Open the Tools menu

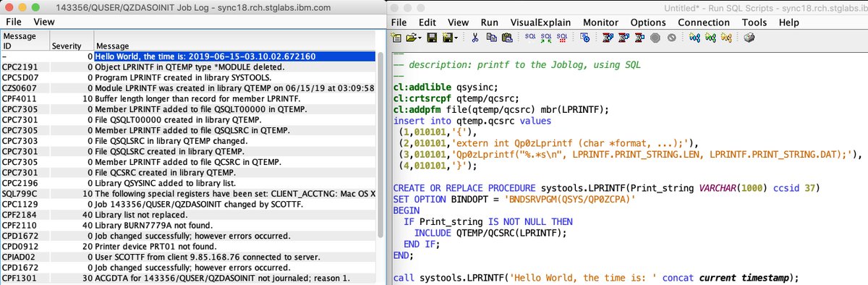(754, 22)
